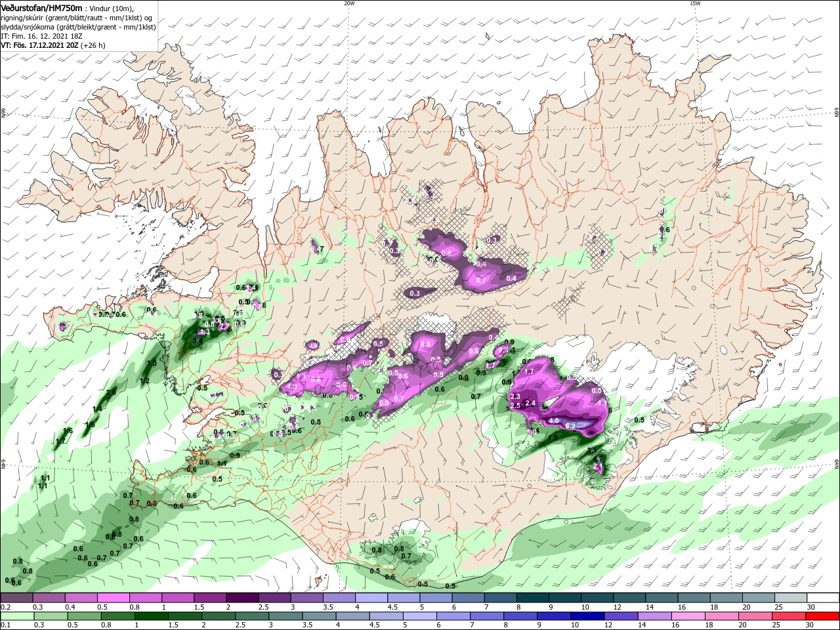The image size is (840, 630).
Task: Click the 15W longitude label at top
Action: pos(695,3)
